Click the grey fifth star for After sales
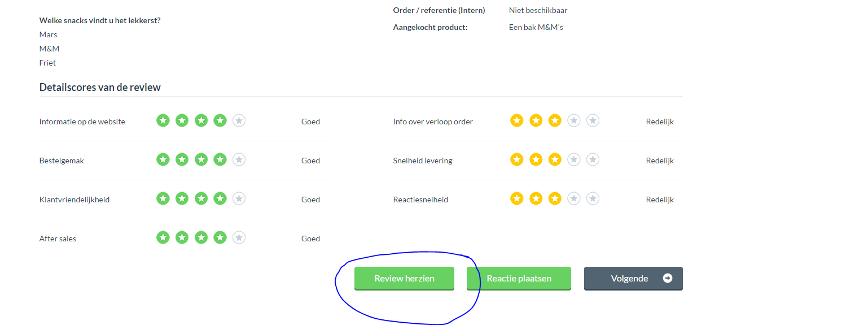 (x=239, y=237)
